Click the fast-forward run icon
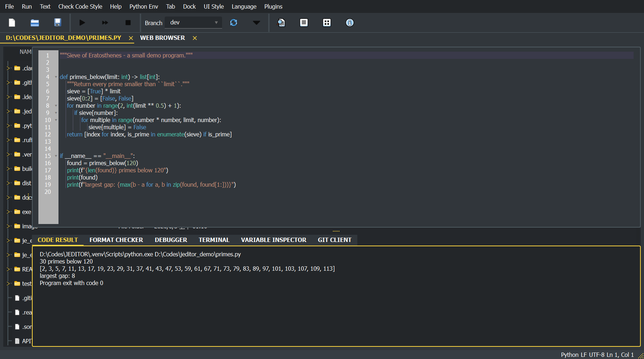Viewport: 644px width, 359px height. pyautogui.click(x=105, y=23)
